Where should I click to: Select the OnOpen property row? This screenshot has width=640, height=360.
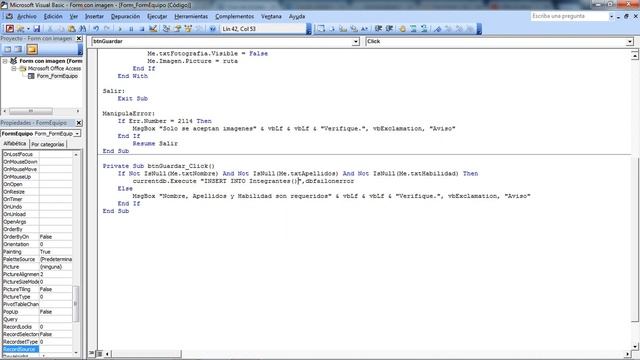(x=37, y=184)
